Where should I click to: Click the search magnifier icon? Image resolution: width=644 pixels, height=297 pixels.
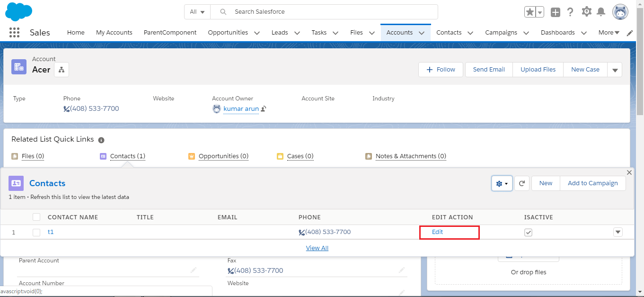[x=223, y=12]
